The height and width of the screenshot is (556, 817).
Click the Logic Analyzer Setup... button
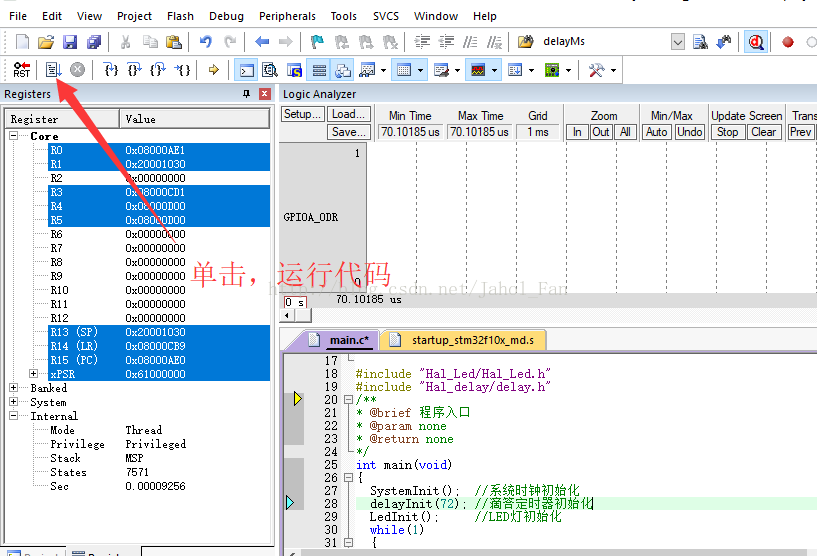(x=303, y=114)
